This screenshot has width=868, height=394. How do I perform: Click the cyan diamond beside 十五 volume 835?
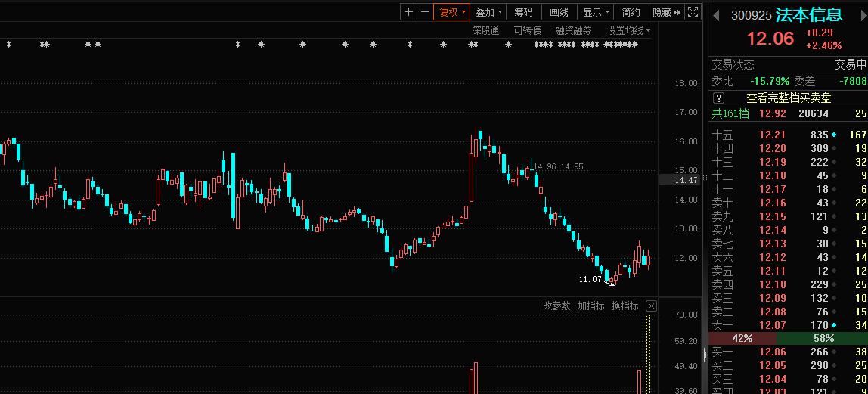pyautogui.click(x=834, y=135)
